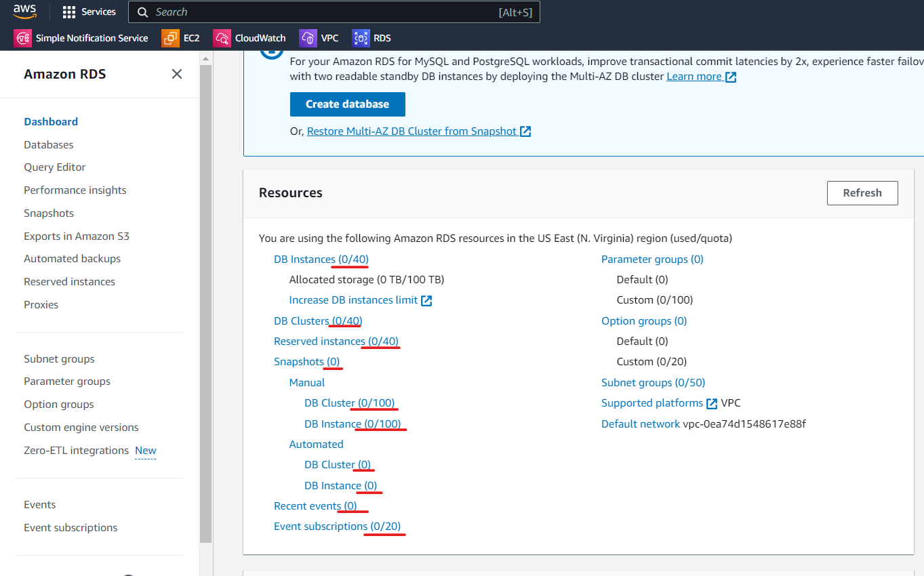Click the CloudWatch service icon
The width and height of the screenshot is (924, 576).
222,38
